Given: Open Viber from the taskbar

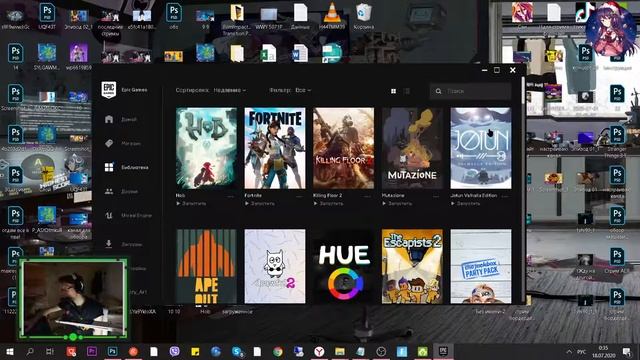Looking at the screenshot, I should (174, 351).
